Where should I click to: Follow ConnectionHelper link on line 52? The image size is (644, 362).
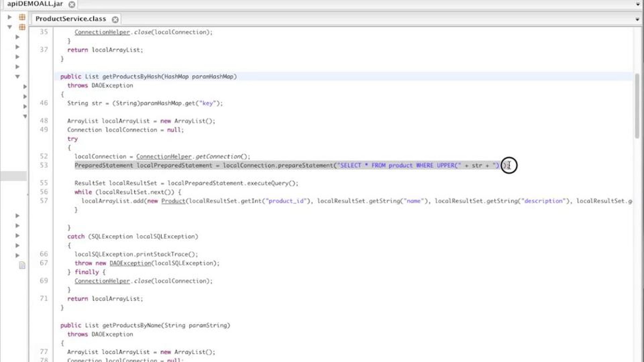coord(164,157)
